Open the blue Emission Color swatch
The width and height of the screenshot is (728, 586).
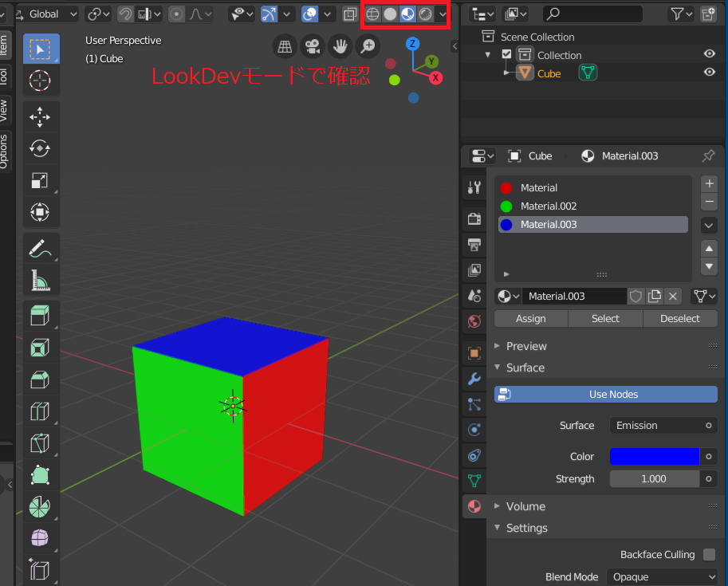[x=654, y=457]
